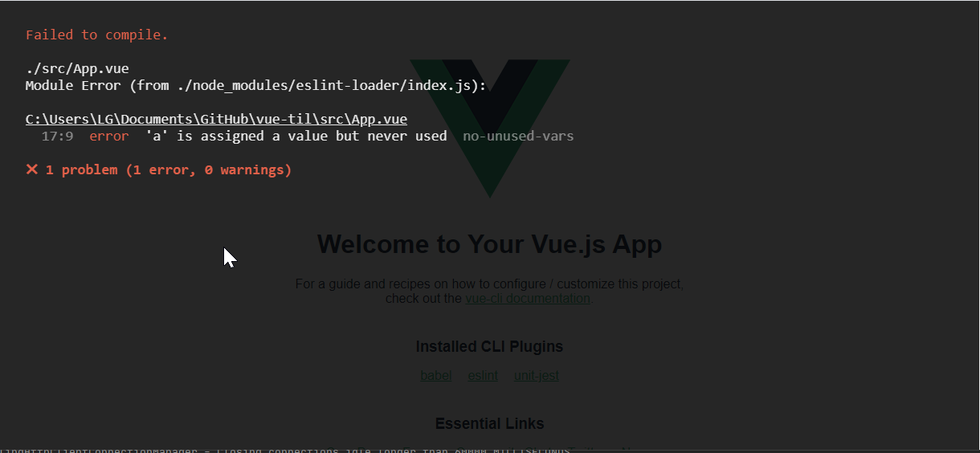Image resolution: width=980 pixels, height=453 pixels.
Task: Click the 'Installed CLI Plugins' heading
Action: pos(489,347)
